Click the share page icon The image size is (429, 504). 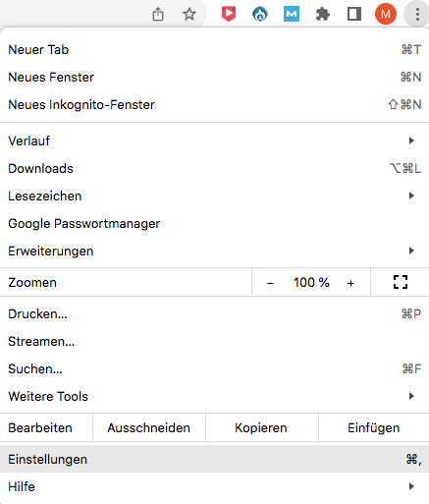[x=158, y=14]
